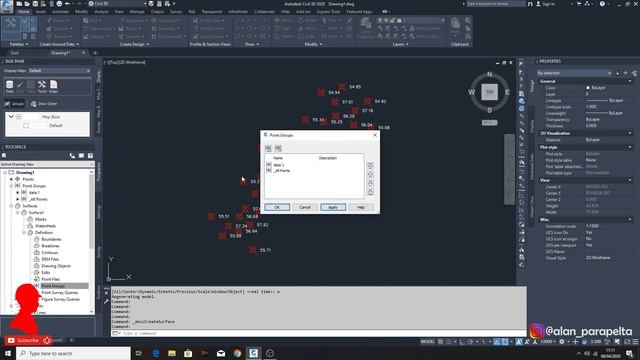
Task: Toggle grid display in the status bar
Action: pyautogui.click(x=440, y=342)
